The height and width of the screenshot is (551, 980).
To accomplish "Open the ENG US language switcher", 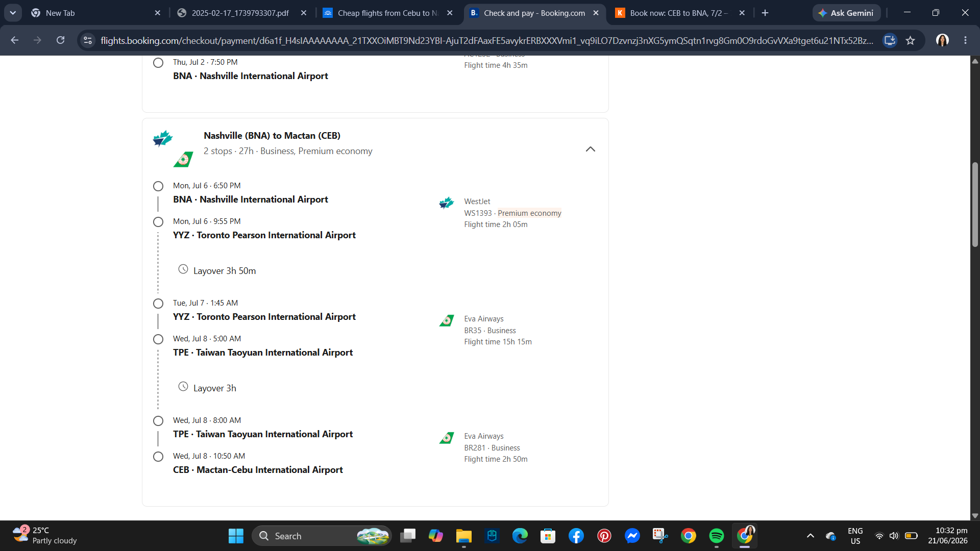I will [x=855, y=536].
